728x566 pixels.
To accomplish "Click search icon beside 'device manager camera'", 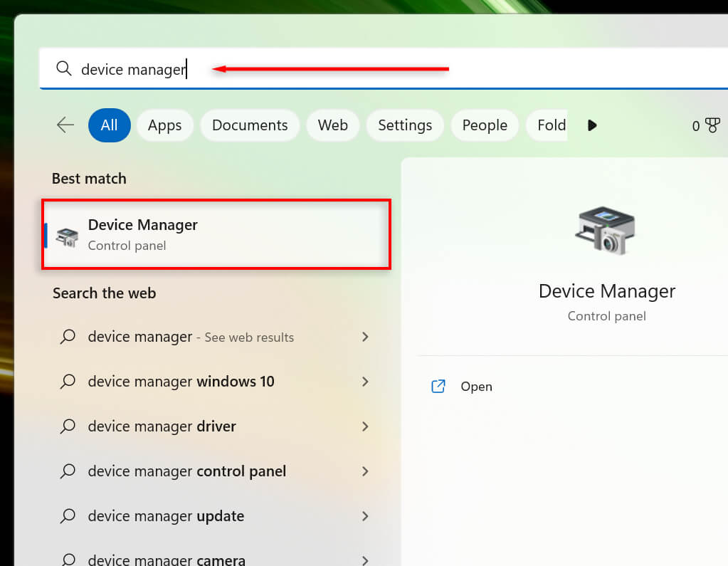I will point(68,559).
